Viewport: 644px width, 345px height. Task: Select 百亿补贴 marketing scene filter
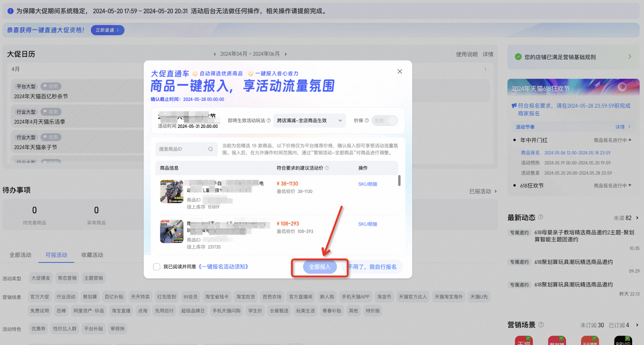coord(114,297)
